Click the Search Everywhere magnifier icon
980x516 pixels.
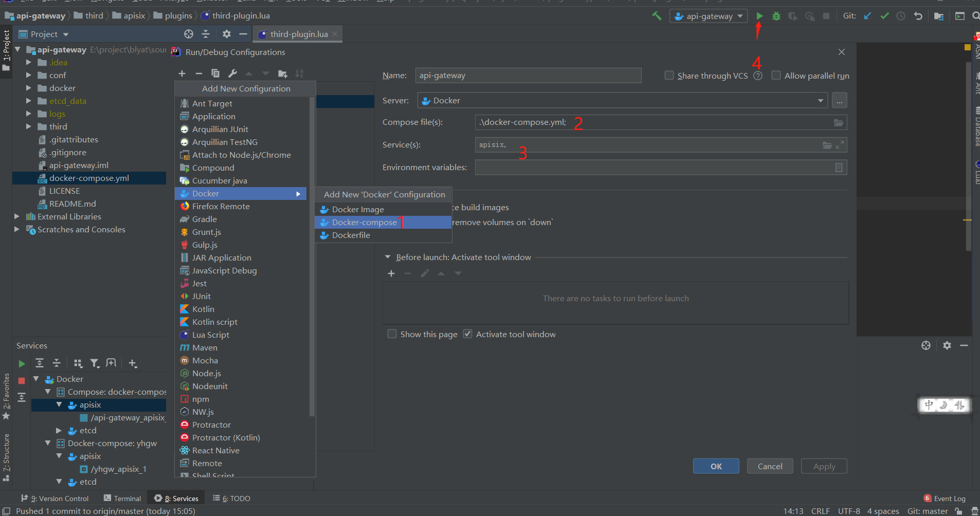click(975, 16)
